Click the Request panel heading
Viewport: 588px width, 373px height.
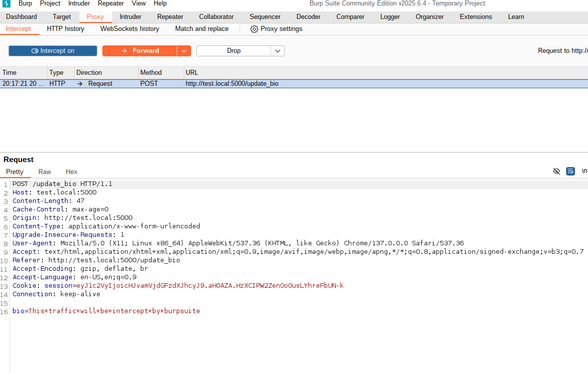click(x=18, y=160)
